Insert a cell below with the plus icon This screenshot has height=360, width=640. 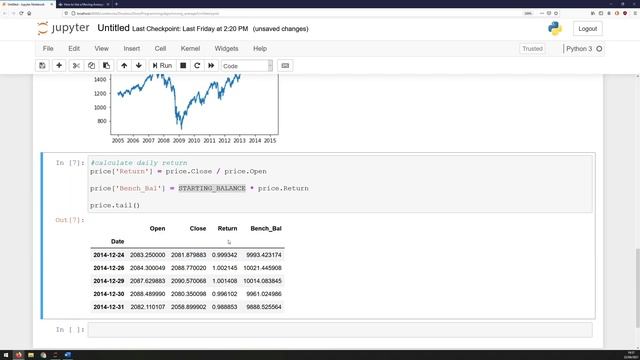point(59,66)
